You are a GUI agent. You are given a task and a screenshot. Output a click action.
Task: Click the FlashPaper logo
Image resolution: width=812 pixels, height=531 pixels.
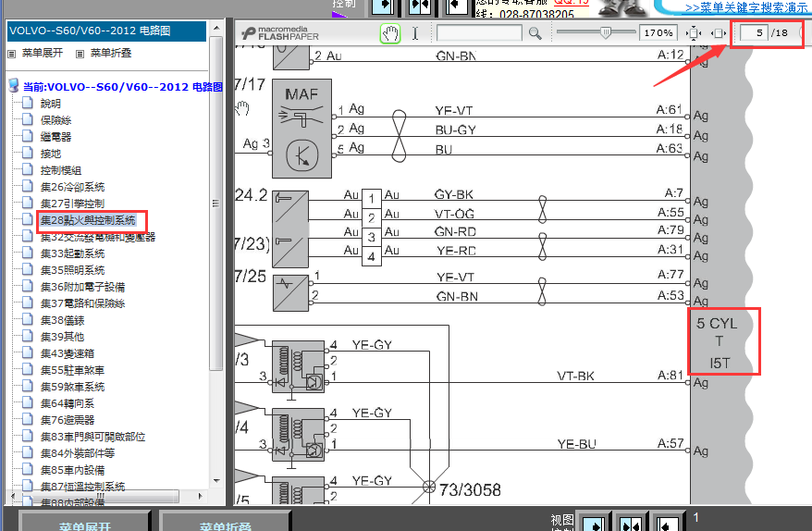click(280, 33)
